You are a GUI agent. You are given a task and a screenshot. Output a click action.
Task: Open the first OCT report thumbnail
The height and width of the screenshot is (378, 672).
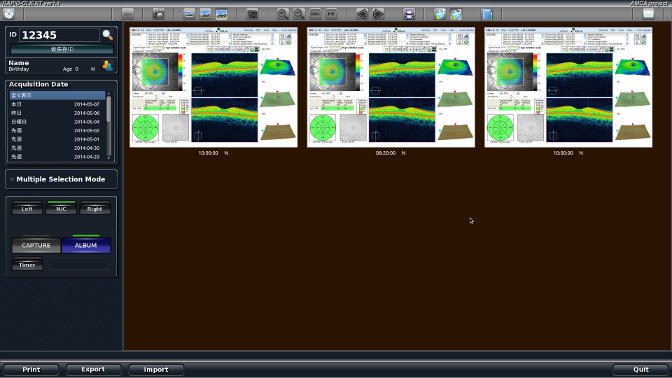213,87
